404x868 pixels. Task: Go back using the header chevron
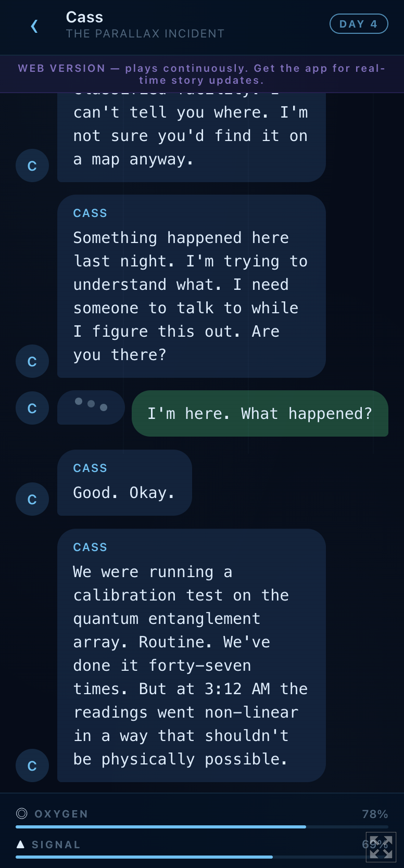click(x=34, y=26)
